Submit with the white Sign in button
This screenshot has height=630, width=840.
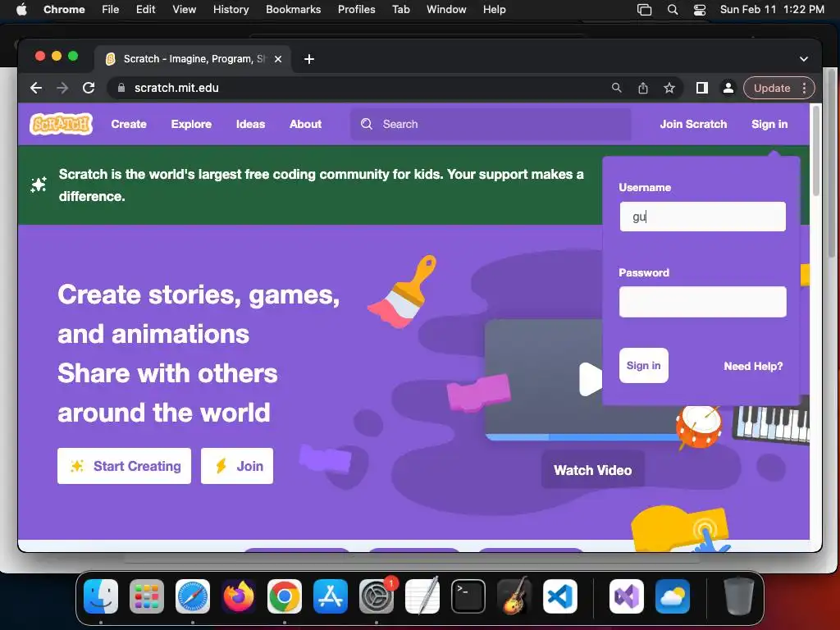(643, 365)
